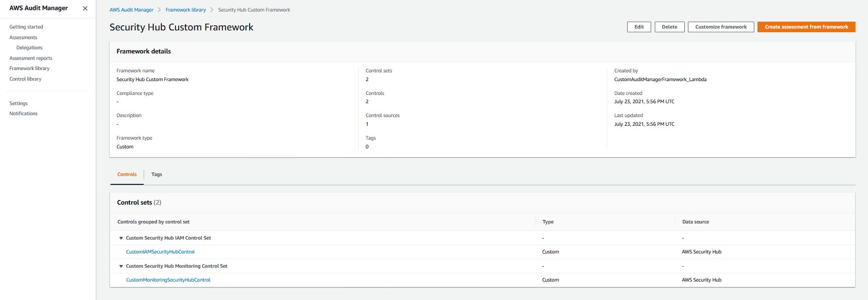868x300 pixels.
Task: Open CustomIAMSecurityHubControl link
Action: click(x=160, y=252)
